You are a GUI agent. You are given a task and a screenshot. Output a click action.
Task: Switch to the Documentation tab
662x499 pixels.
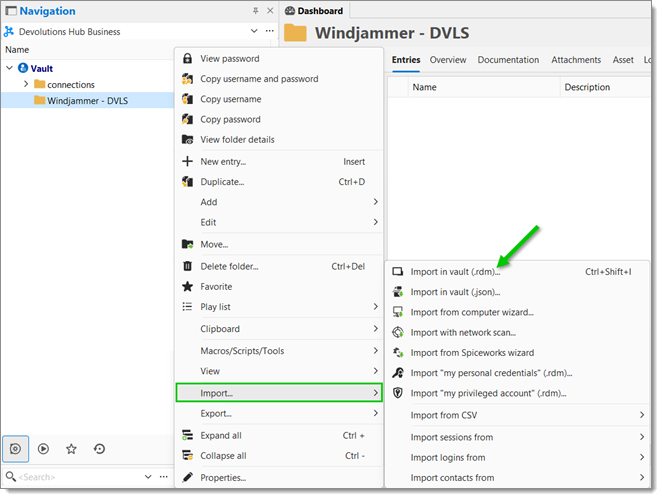point(508,60)
